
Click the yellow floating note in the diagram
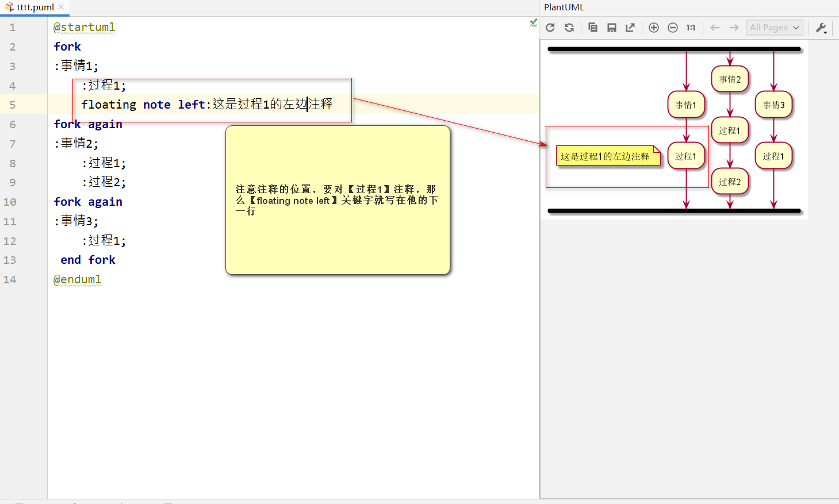click(x=608, y=155)
